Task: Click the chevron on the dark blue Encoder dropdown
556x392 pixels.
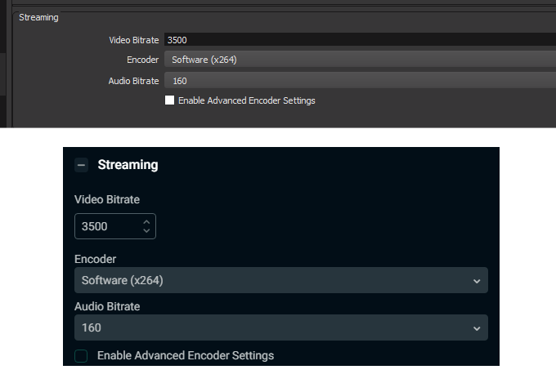Action: (x=477, y=281)
